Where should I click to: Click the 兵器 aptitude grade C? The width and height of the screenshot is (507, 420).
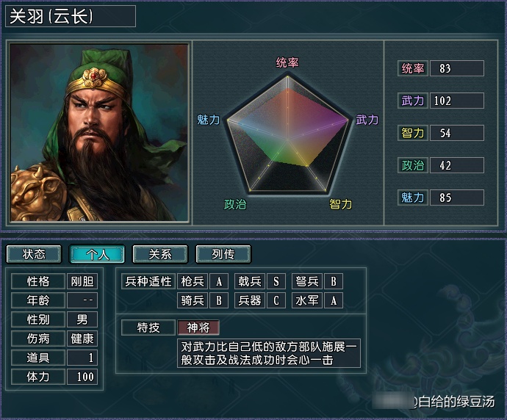(276, 300)
